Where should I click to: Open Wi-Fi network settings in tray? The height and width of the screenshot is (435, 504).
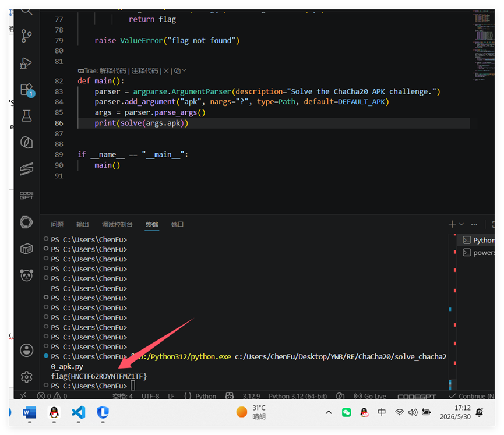tap(399, 412)
